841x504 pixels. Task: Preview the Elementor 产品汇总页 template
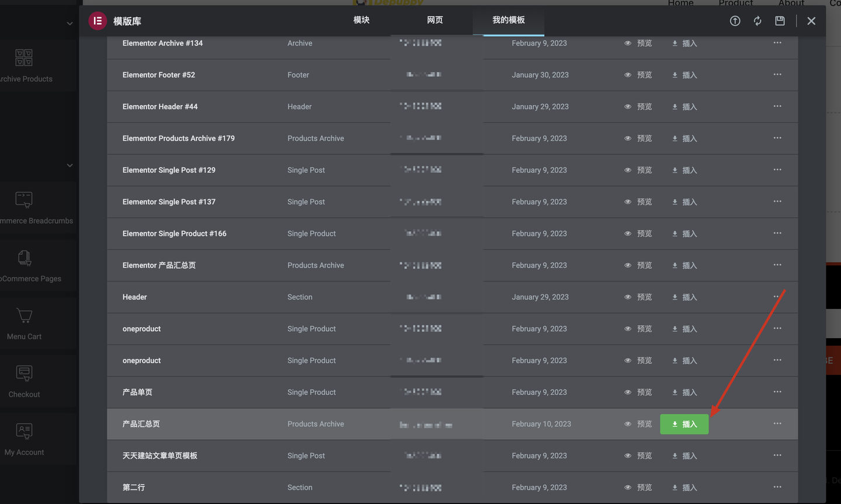pyautogui.click(x=638, y=265)
